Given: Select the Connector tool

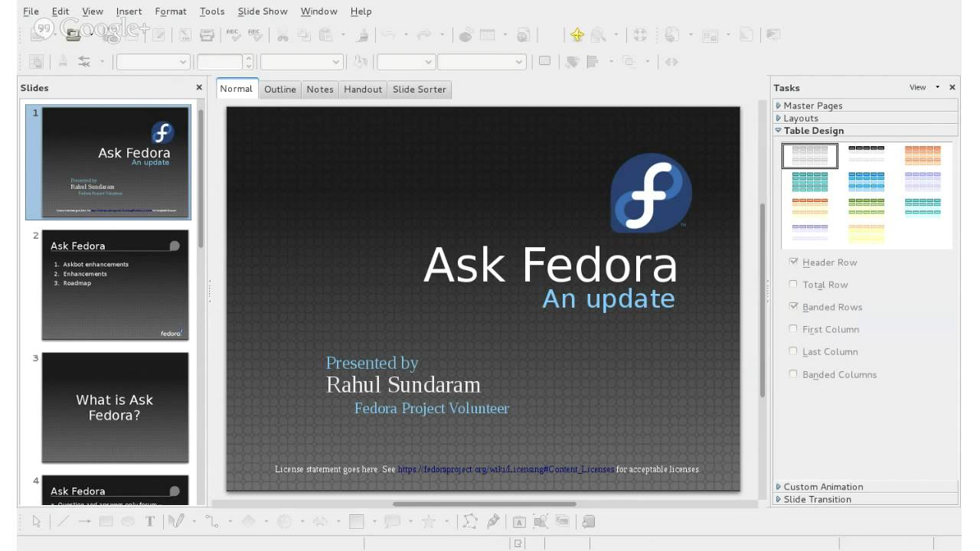Looking at the screenshot, I should click(x=212, y=522).
